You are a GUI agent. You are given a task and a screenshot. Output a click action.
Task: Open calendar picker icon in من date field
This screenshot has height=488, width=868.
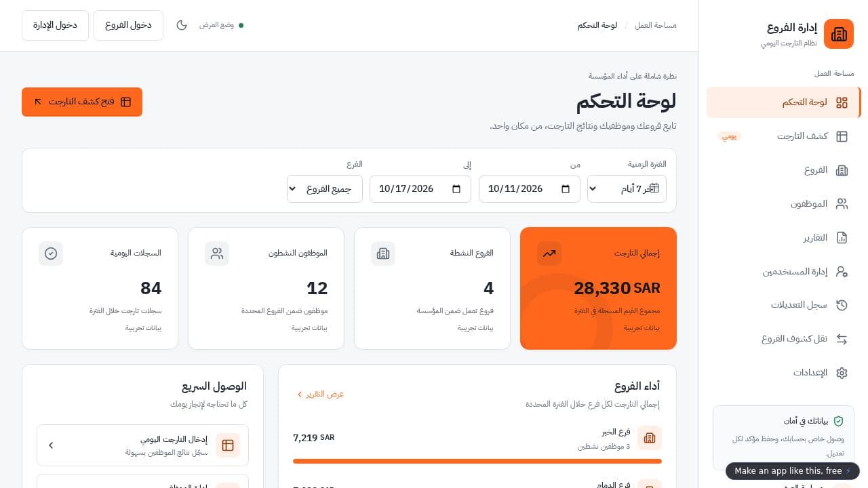(x=566, y=188)
